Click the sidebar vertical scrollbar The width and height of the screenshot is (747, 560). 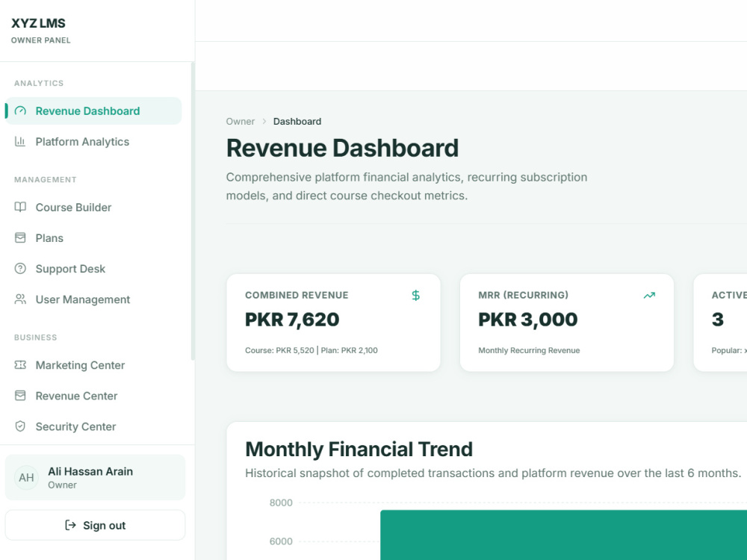pos(193,211)
